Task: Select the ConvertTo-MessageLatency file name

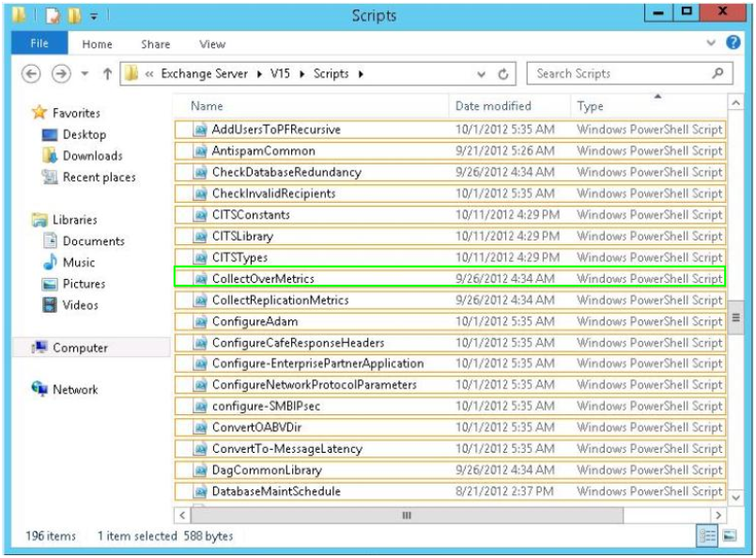Action: click(x=286, y=449)
